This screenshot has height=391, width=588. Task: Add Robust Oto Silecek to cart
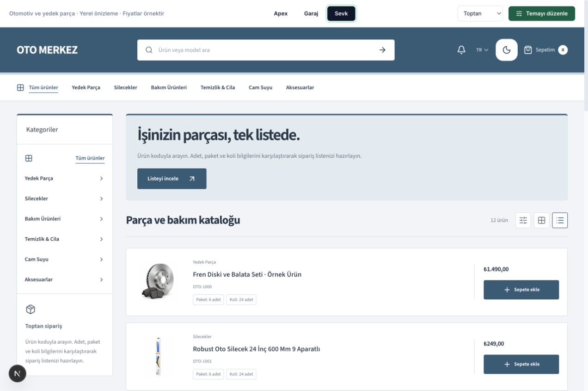(x=521, y=364)
